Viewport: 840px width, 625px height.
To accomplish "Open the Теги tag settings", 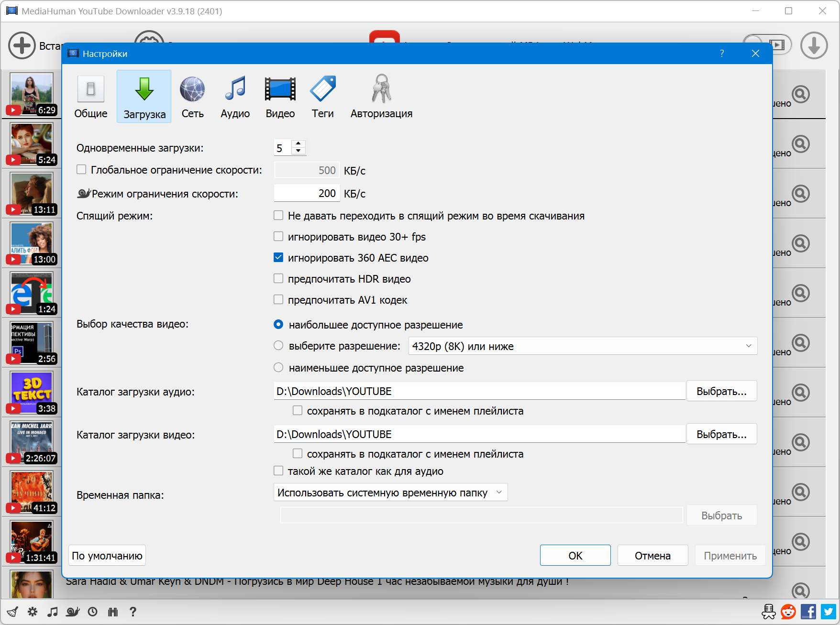I will click(322, 97).
